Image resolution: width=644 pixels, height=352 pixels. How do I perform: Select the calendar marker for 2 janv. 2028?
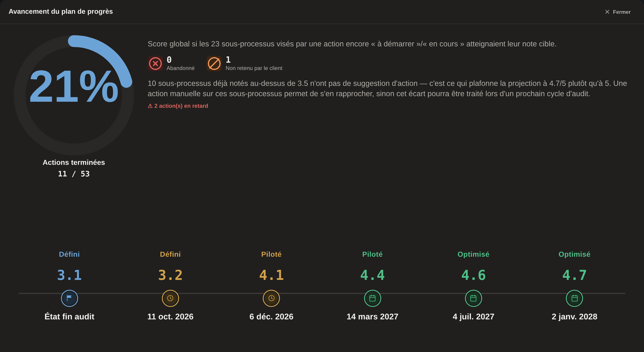click(574, 298)
